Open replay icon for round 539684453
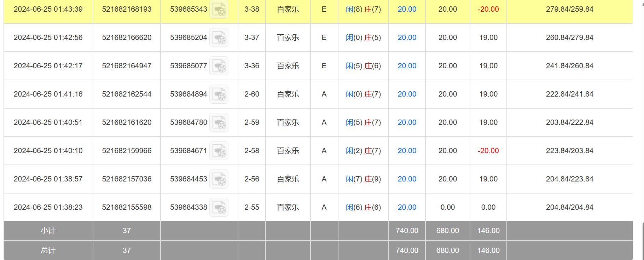The width and height of the screenshot is (644, 260). tap(219, 179)
